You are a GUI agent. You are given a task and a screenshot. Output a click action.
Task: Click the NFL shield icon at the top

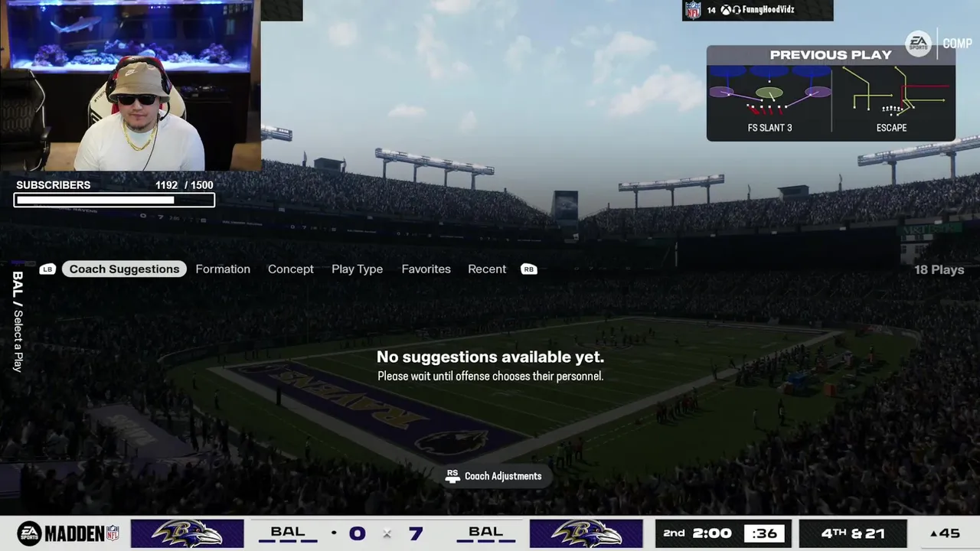(694, 10)
